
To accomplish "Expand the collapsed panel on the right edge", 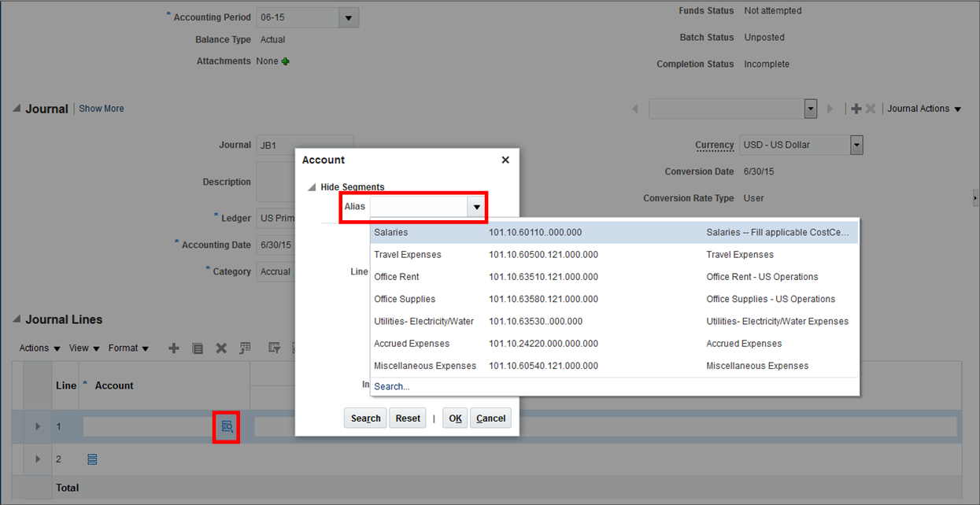I will coord(975,198).
